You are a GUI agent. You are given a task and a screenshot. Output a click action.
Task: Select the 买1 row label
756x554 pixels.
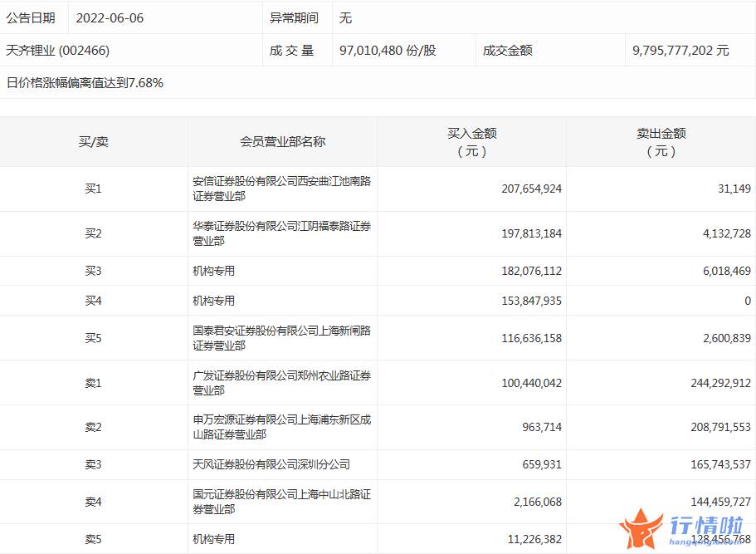click(94, 189)
